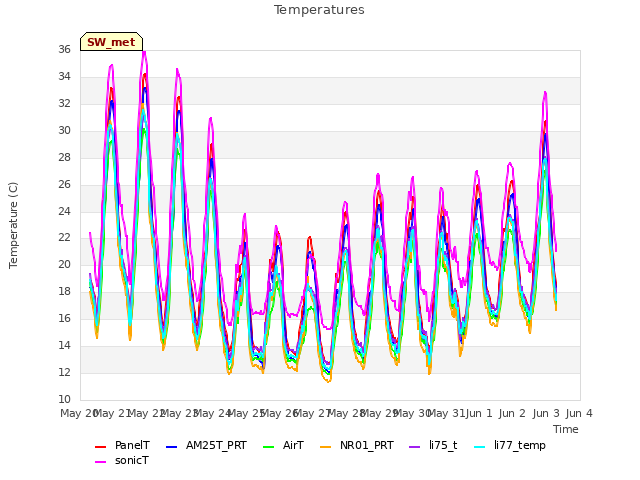Click the orange NR01_PRT legend swatch

click(x=325, y=447)
